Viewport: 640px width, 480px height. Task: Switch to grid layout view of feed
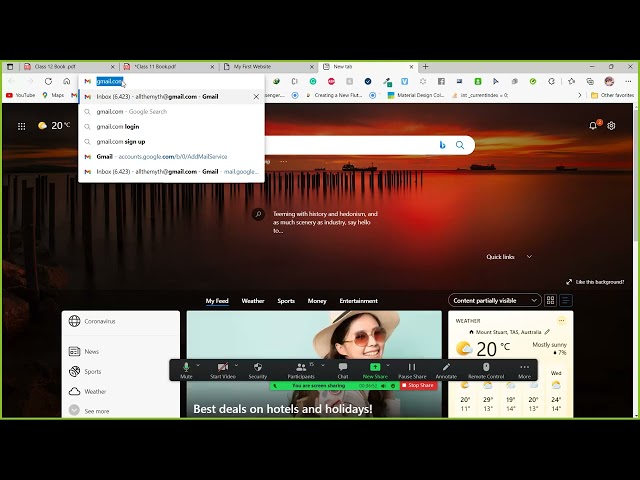(x=550, y=300)
